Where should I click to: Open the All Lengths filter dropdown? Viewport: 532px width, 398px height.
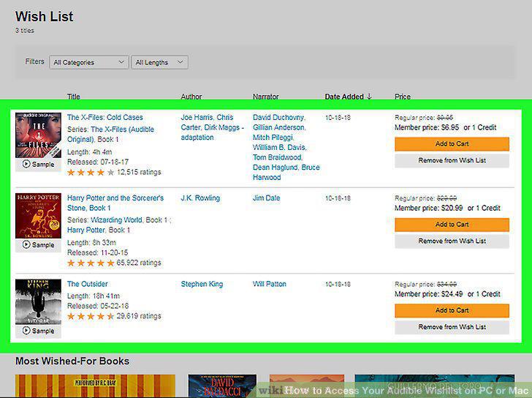[159, 62]
